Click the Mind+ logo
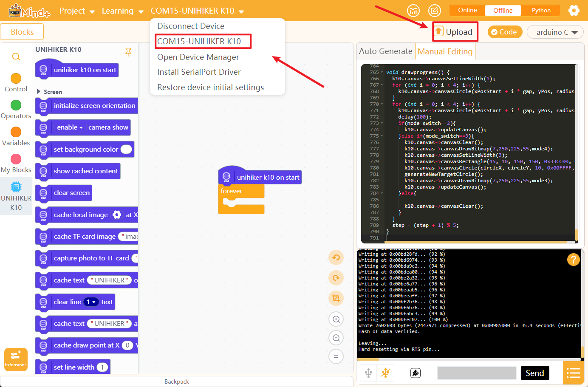The image size is (588, 387). pyautogui.click(x=29, y=11)
